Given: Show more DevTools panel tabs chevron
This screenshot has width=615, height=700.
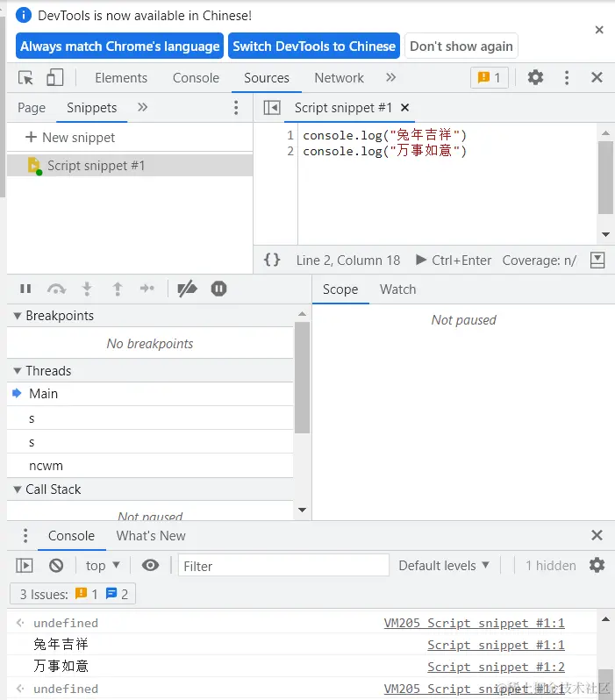Looking at the screenshot, I should click(x=390, y=78).
